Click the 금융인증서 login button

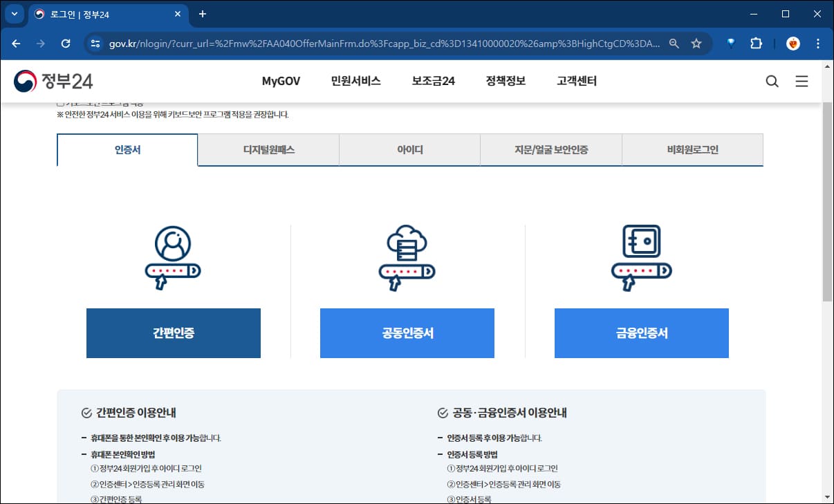(641, 333)
